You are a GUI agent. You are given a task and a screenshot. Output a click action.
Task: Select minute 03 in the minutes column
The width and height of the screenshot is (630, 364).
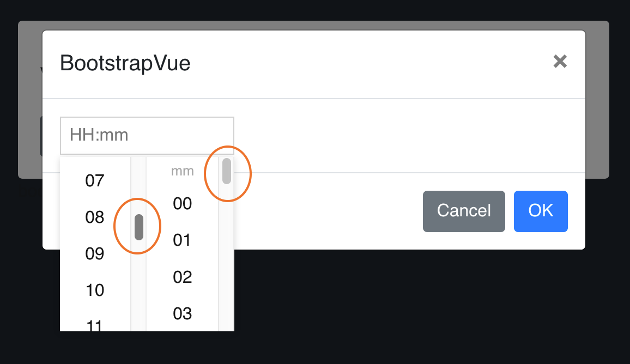click(x=182, y=313)
